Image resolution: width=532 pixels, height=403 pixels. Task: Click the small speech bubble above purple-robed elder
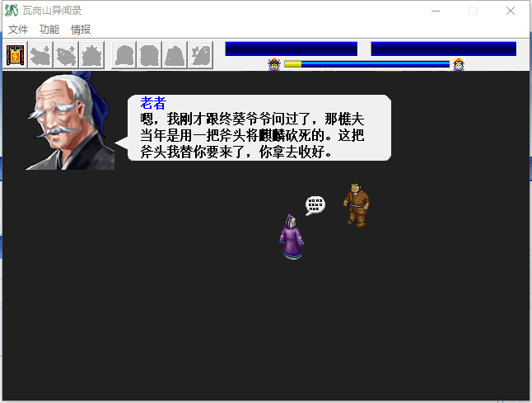pyautogui.click(x=315, y=205)
